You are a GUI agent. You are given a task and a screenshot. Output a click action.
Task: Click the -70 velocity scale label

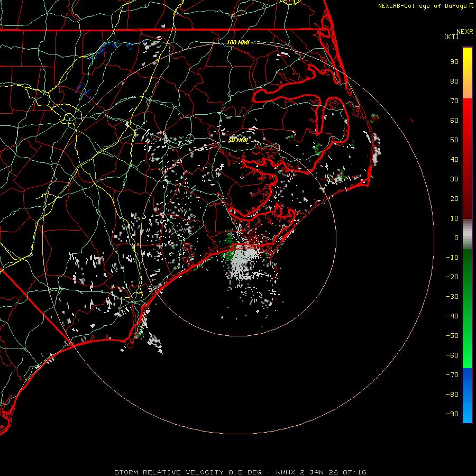tap(452, 375)
